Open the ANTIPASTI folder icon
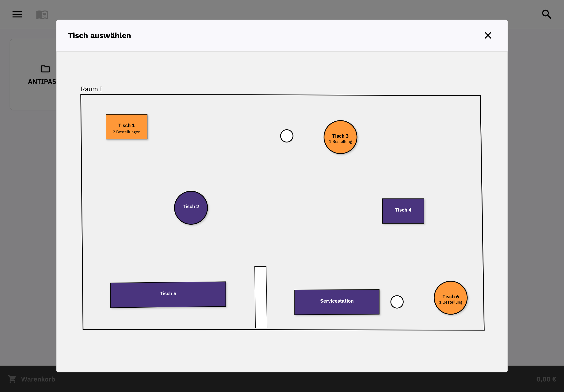The width and height of the screenshot is (564, 392). click(x=45, y=69)
